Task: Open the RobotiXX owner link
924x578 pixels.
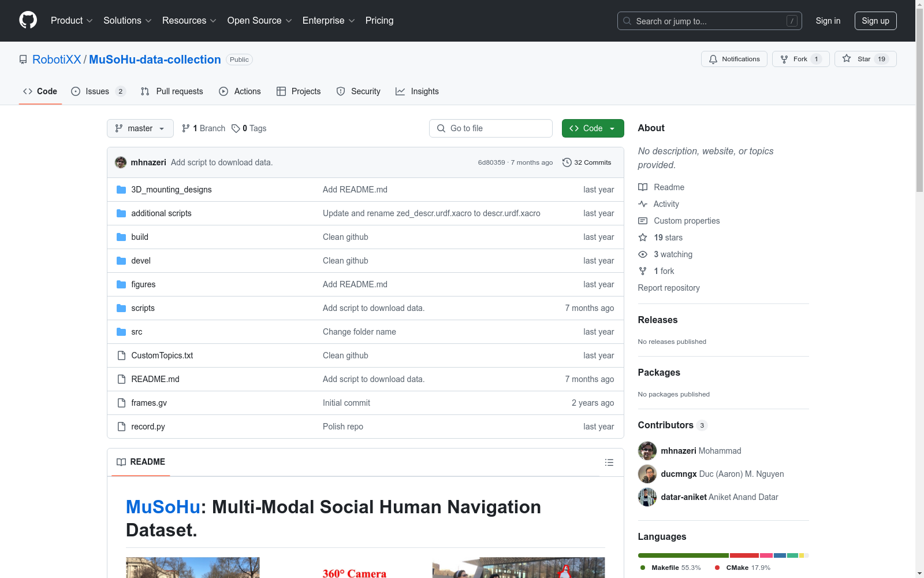Action: (57, 60)
